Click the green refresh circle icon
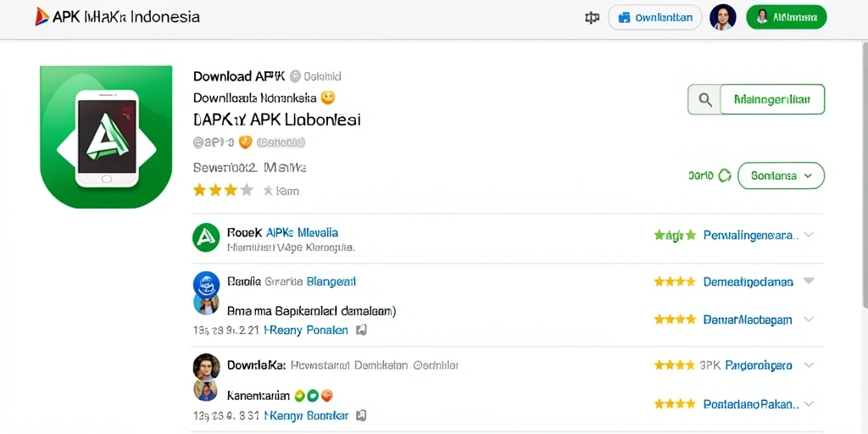 pos(724,176)
